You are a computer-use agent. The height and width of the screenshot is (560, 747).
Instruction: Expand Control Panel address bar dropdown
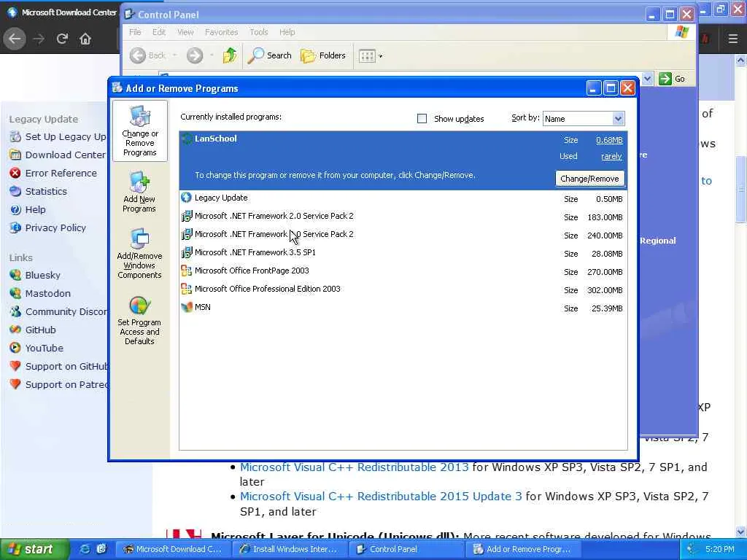click(x=647, y=79)
